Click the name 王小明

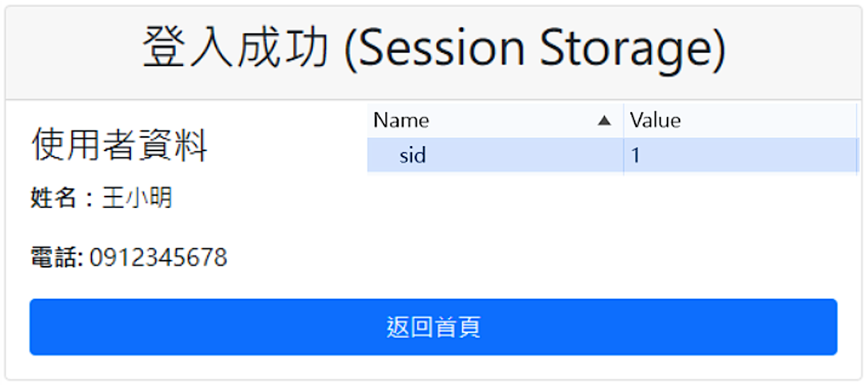pyautogui.click(x=137, y=198)
